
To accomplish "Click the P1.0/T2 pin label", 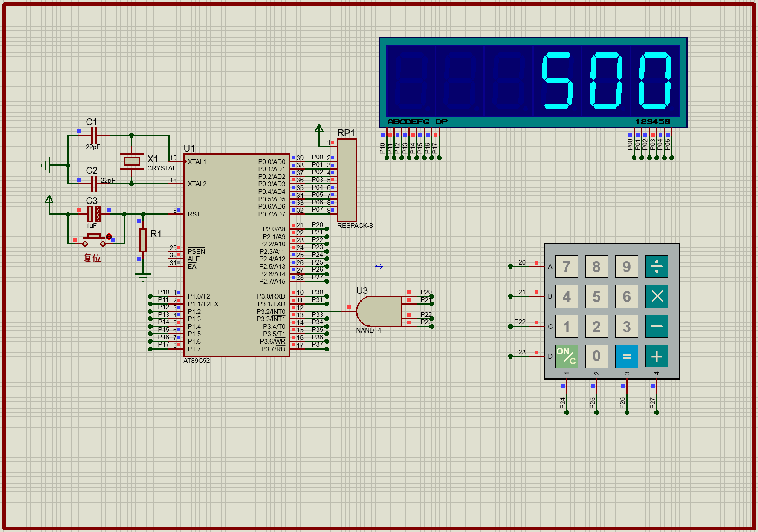I will coord(199,296).
